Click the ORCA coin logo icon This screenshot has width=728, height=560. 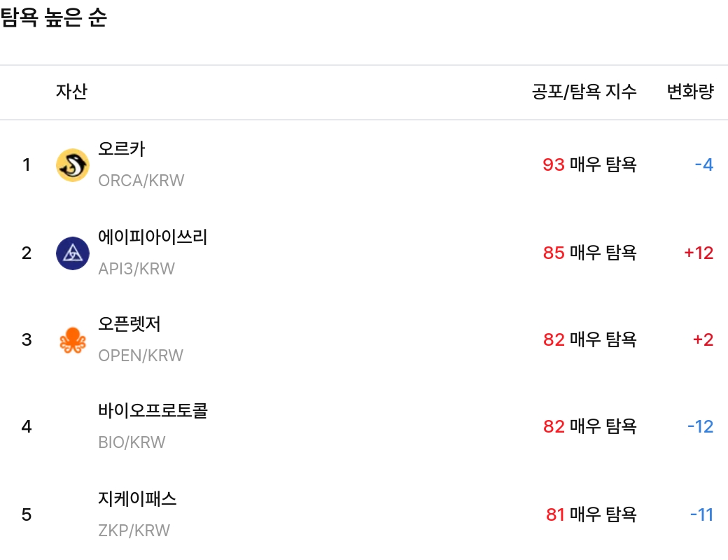click(72, 165)
